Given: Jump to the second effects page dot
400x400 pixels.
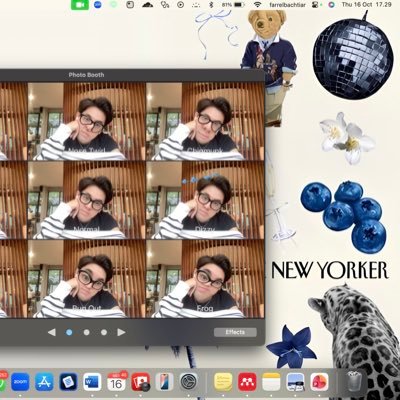Looking at the screenshot, I should tap(86, 332).
